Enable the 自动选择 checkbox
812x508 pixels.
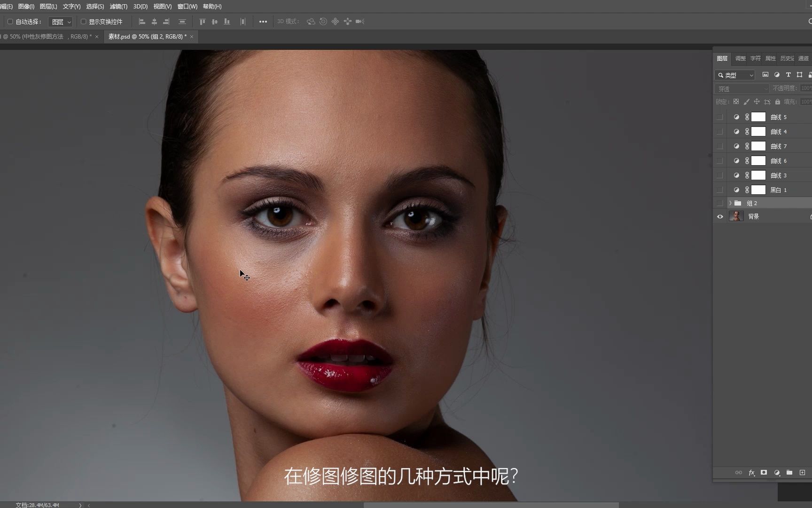click(10, 22)
